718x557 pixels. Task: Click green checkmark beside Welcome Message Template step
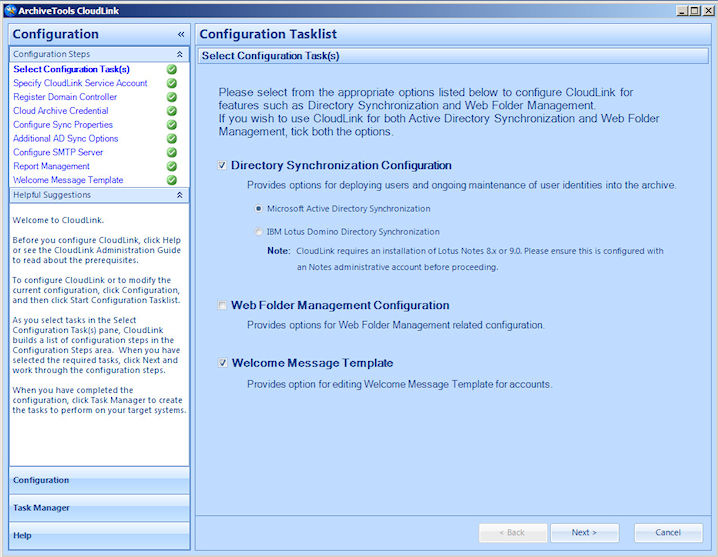(x=172, y=180)
